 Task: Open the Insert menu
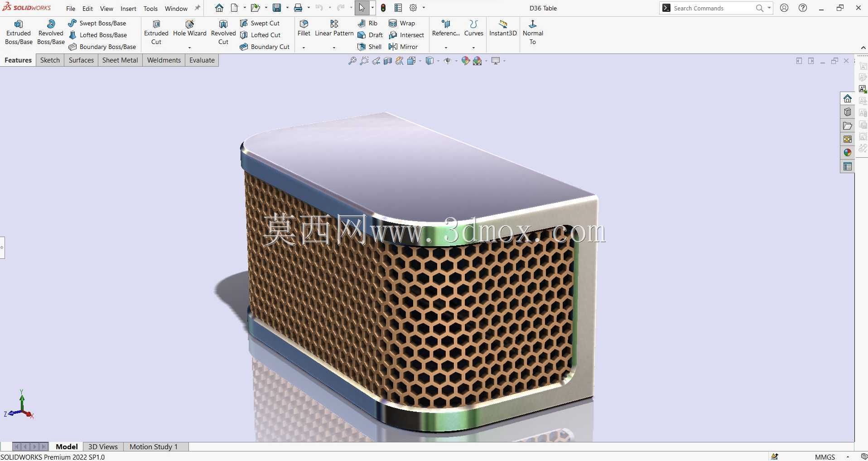click(x=128, y=9)
